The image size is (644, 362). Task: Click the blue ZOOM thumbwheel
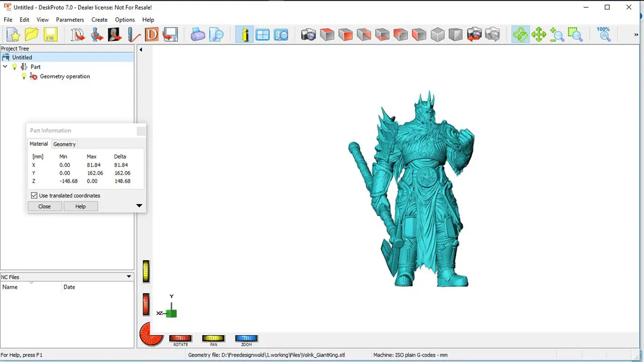point(246,338)
